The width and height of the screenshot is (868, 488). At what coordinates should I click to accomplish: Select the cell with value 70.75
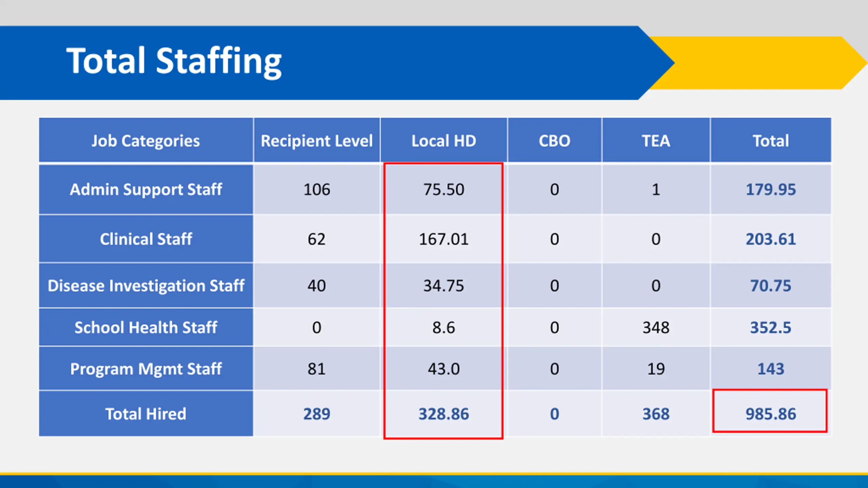[x=771, y=285]
